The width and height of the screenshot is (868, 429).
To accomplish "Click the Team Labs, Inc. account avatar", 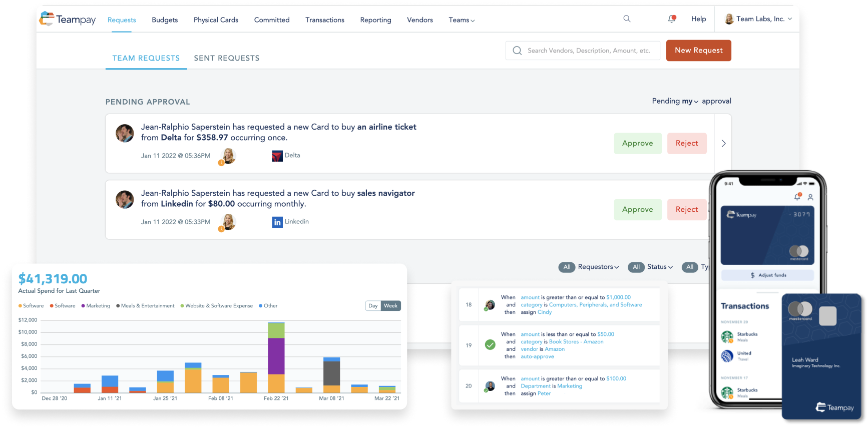I will [729, 19].
